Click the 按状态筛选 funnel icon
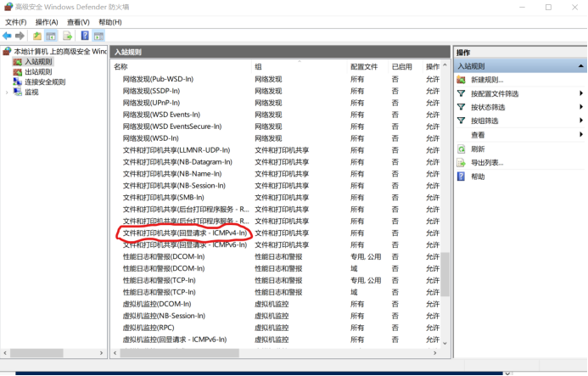 click(x=462, y=107)
